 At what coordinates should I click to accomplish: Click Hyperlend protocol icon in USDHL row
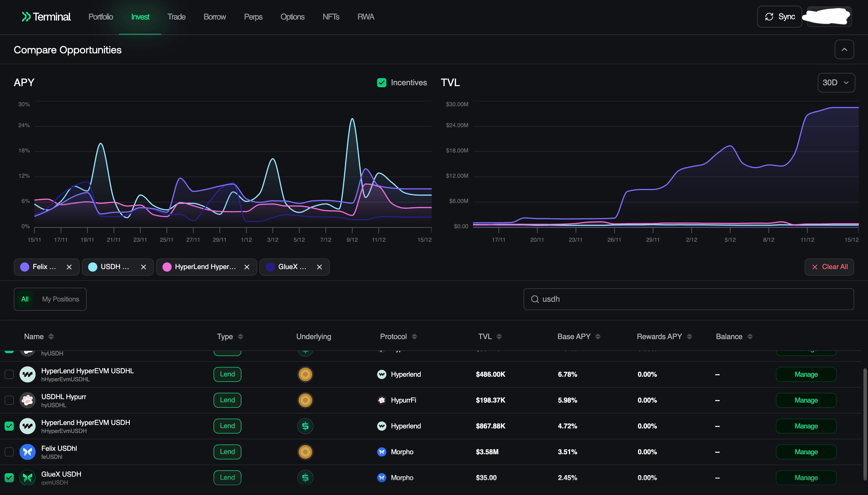click(382, 374)
